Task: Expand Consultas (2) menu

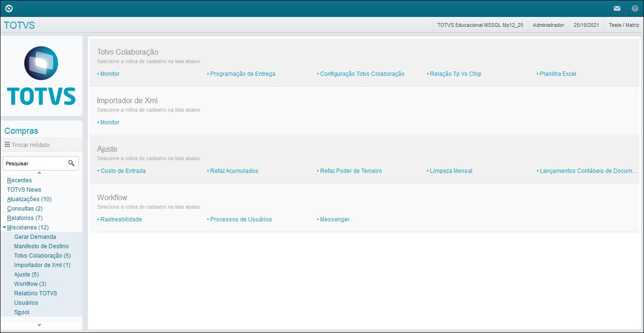Action: tap(25, 209)
